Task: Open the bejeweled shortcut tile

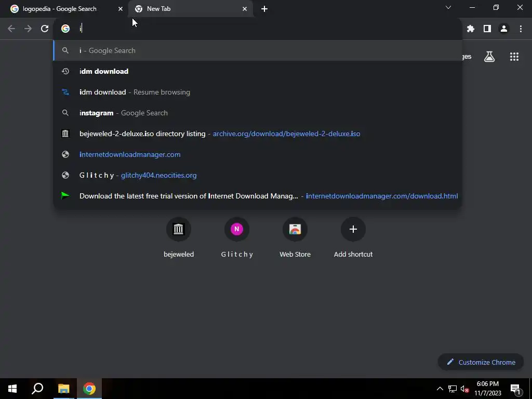Action: (x=179, y=237)
